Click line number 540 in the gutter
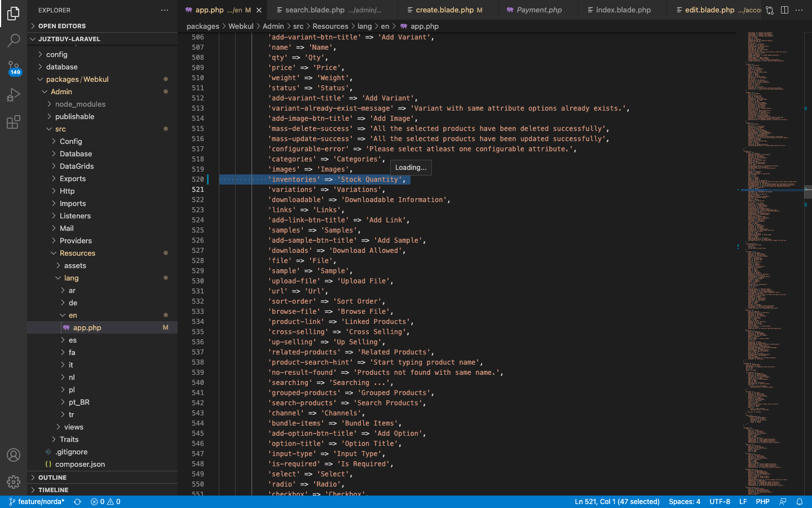This screenshot has height=508, width=812. [197, 383]
